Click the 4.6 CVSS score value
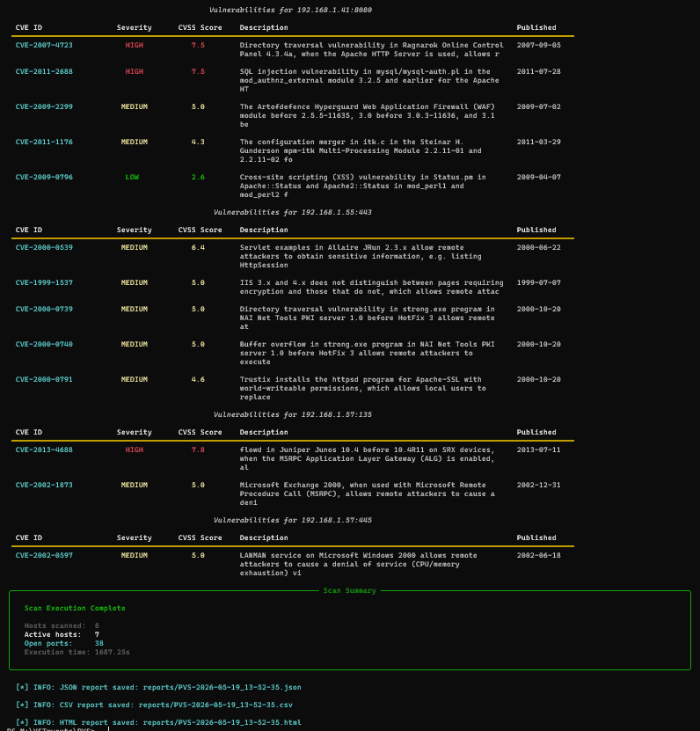This screenshot has height=731, width=700. [x=198, y=379]
